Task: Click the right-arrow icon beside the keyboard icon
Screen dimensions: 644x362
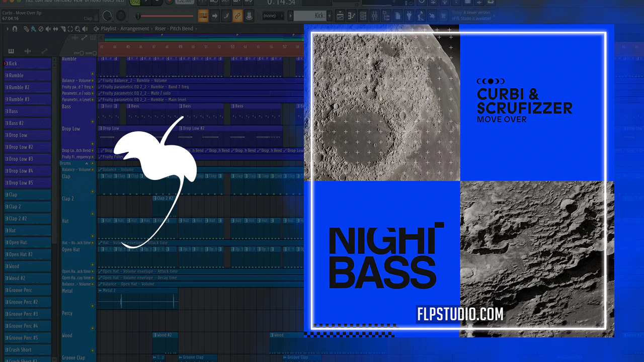Action: [215, 16]
